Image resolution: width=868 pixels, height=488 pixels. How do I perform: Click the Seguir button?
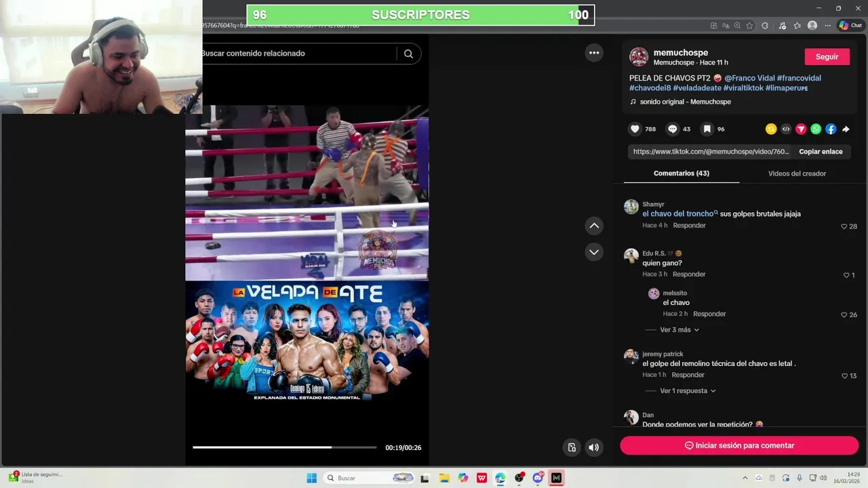click(827, 57)
